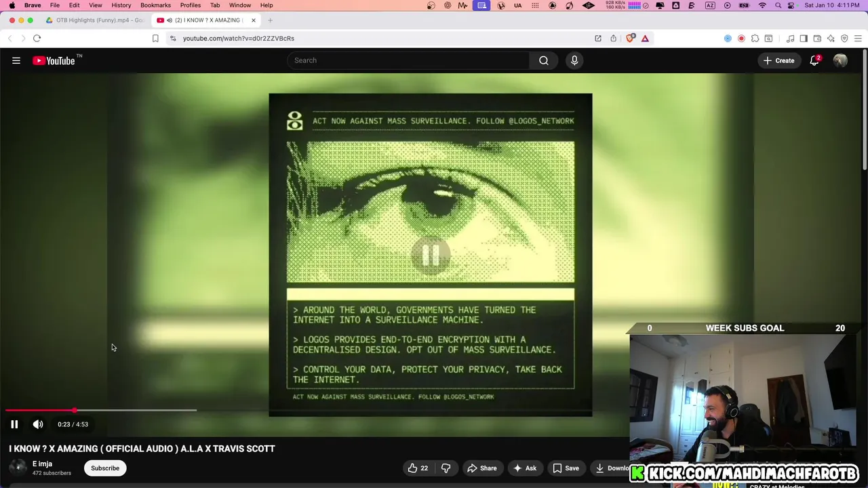This screenshot has height=488, width=868.
Task: Click the 0:23 / 4:53 time display
Action: click(73, 424)
